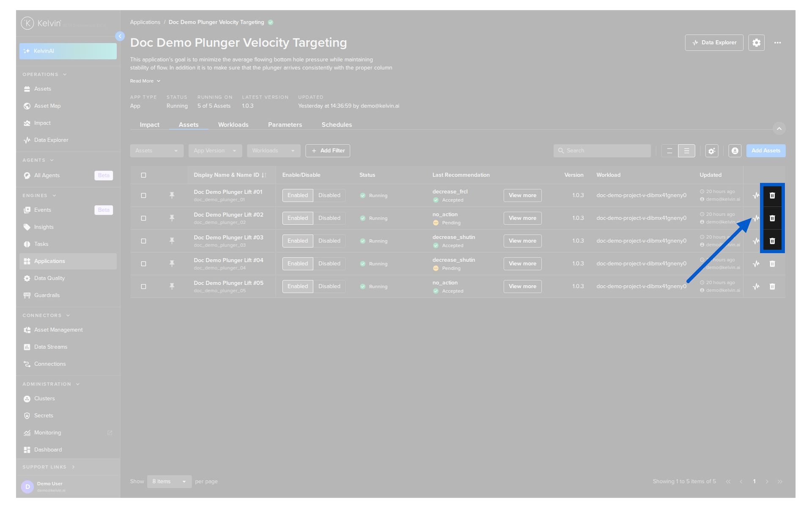Viewport: 812px width, 508px height.
Task: Delete the Plunger Lift #05 asset
Action: pos(772,287)
